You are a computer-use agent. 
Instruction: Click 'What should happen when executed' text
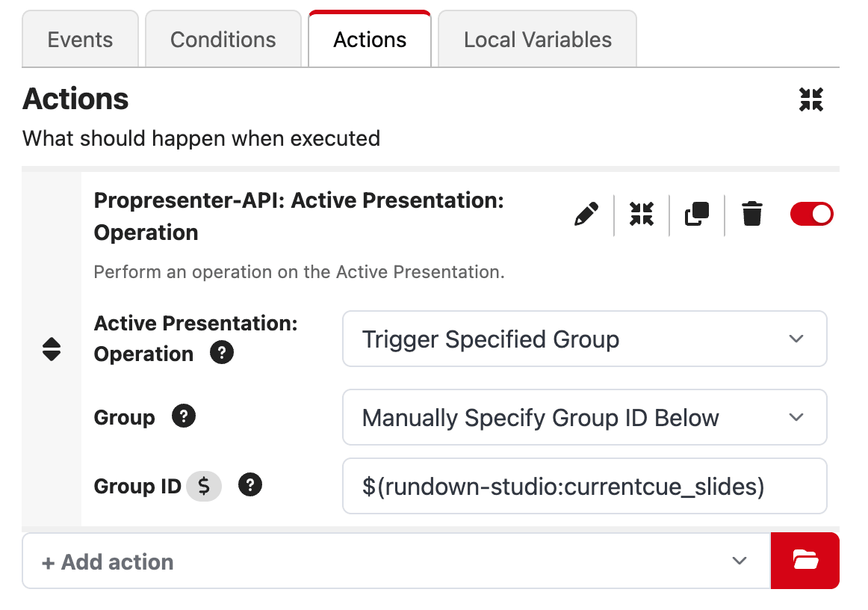tap(201, 138)
